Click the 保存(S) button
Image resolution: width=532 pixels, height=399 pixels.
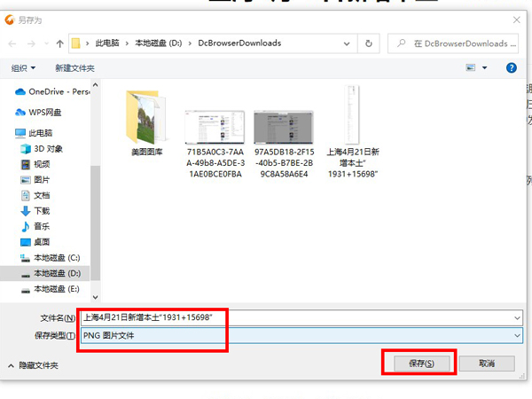pyautogui.click(x=422, y=364)
